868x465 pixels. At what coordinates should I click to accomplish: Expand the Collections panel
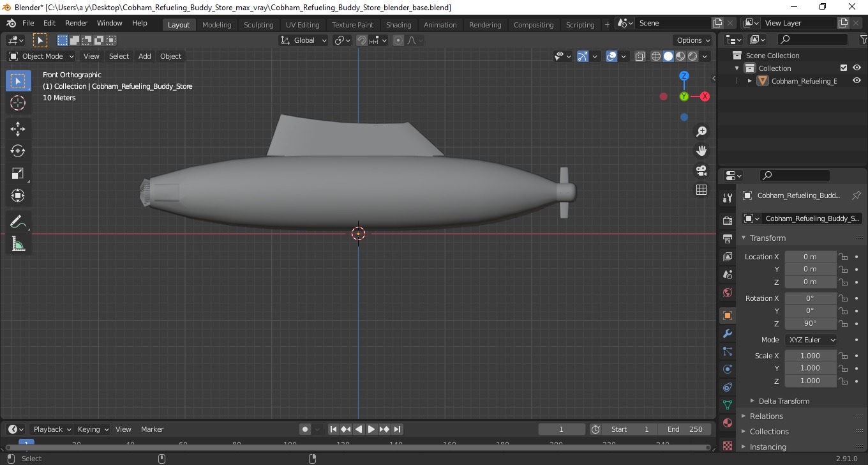pos(769,431)
